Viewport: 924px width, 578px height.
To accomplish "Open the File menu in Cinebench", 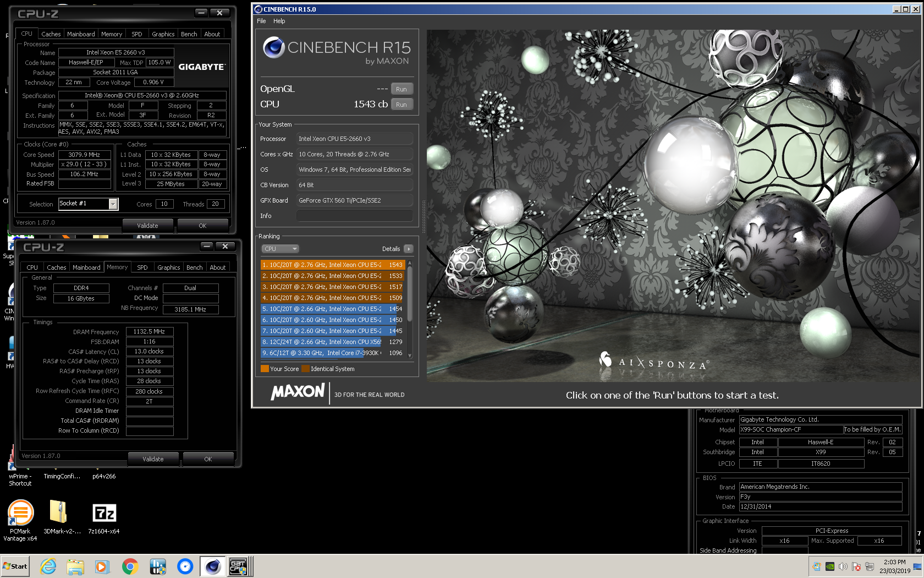I will [261, 21].
